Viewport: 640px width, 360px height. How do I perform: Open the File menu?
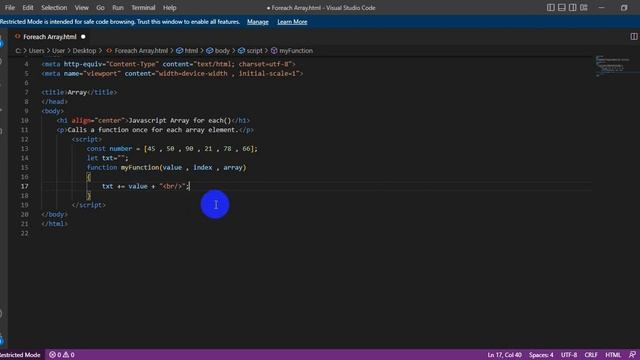pos(9,8)
